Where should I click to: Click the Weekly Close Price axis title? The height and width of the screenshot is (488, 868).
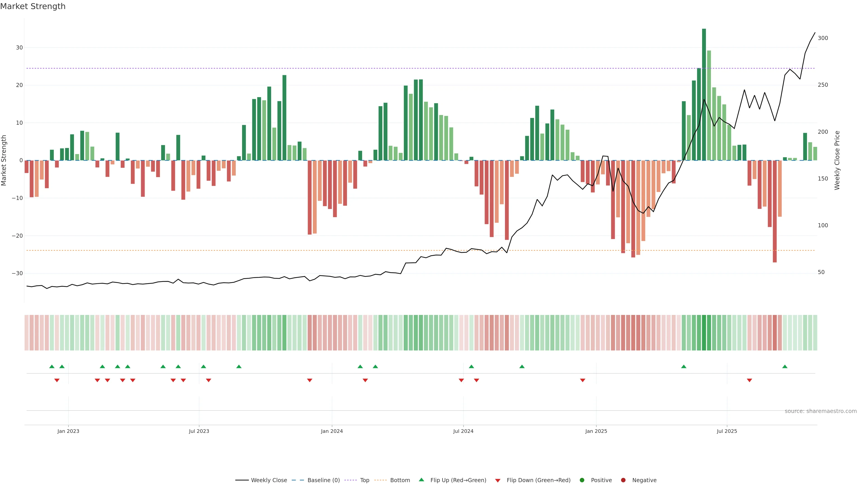[837, 160]
